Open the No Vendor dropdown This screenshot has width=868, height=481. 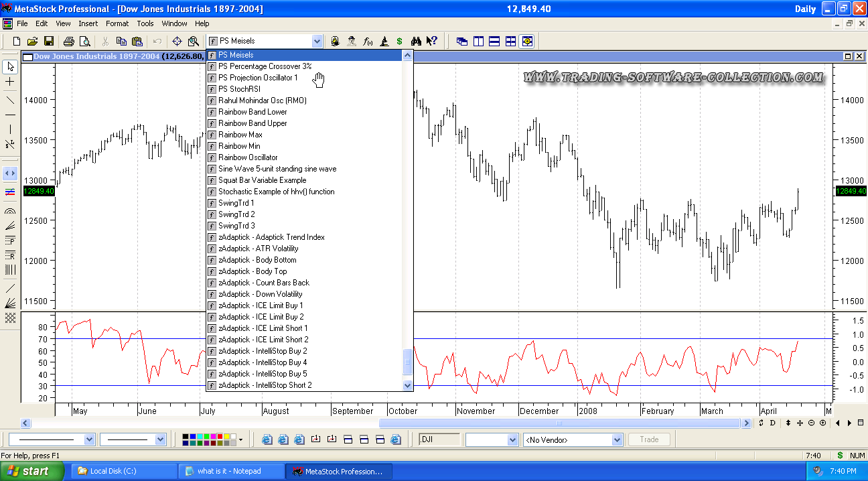617,440
